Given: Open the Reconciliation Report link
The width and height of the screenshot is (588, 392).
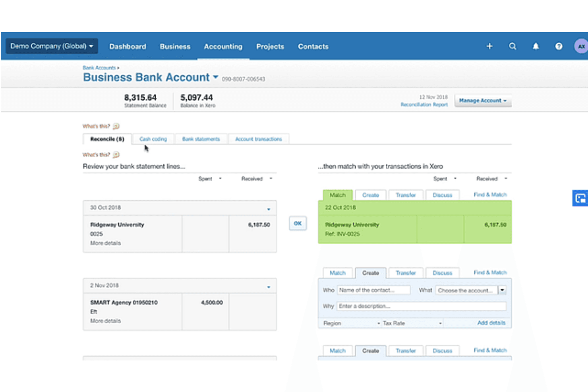Looking at the screenshot, I should [424, 104].
